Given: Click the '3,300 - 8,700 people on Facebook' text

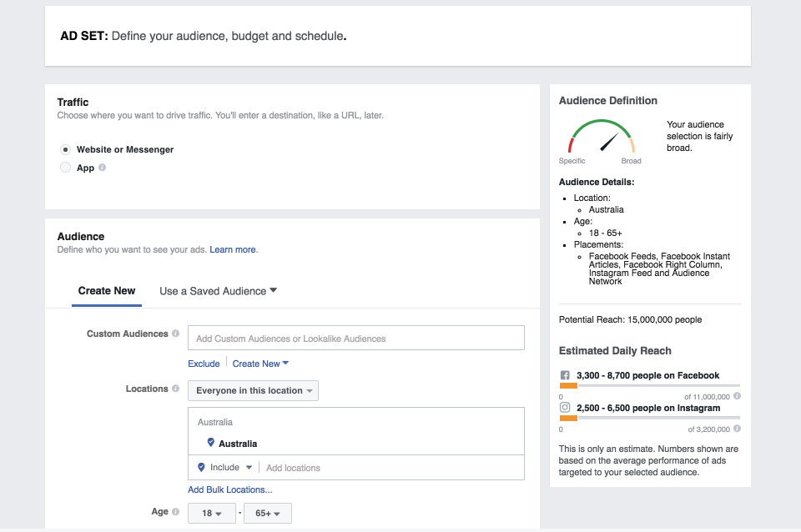Looking at the screenshot, I should point(647,376).
